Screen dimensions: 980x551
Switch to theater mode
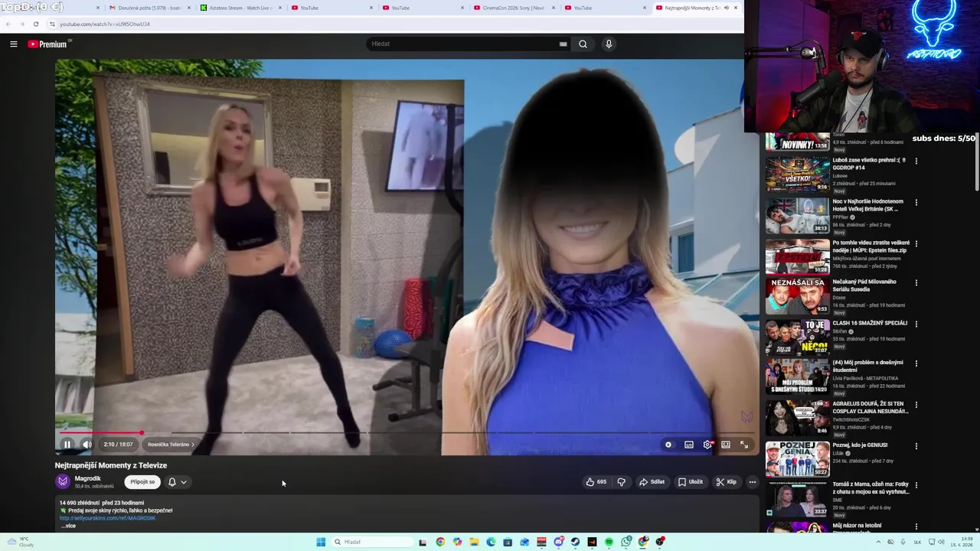click(x=726, y=444)
